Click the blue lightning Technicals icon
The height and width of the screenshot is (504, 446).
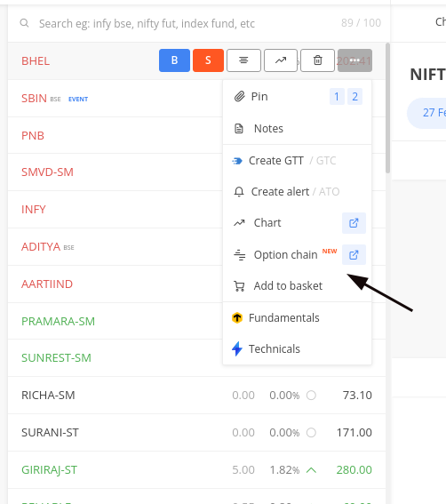[237, 348]
